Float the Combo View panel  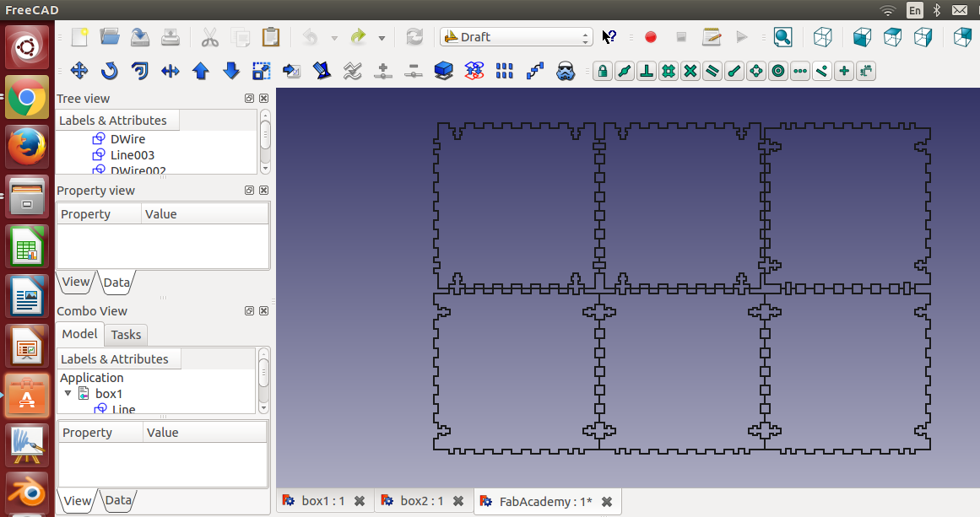tap(249, 310)
